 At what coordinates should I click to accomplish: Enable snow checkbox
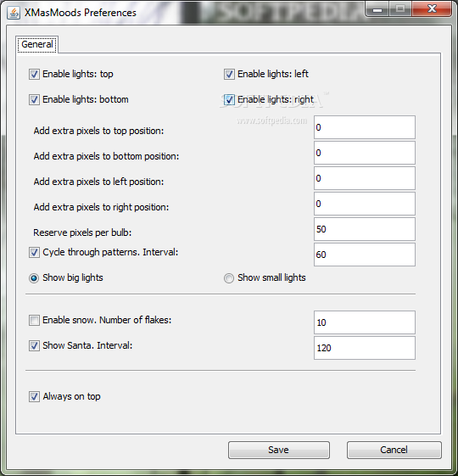pos(34,320)
